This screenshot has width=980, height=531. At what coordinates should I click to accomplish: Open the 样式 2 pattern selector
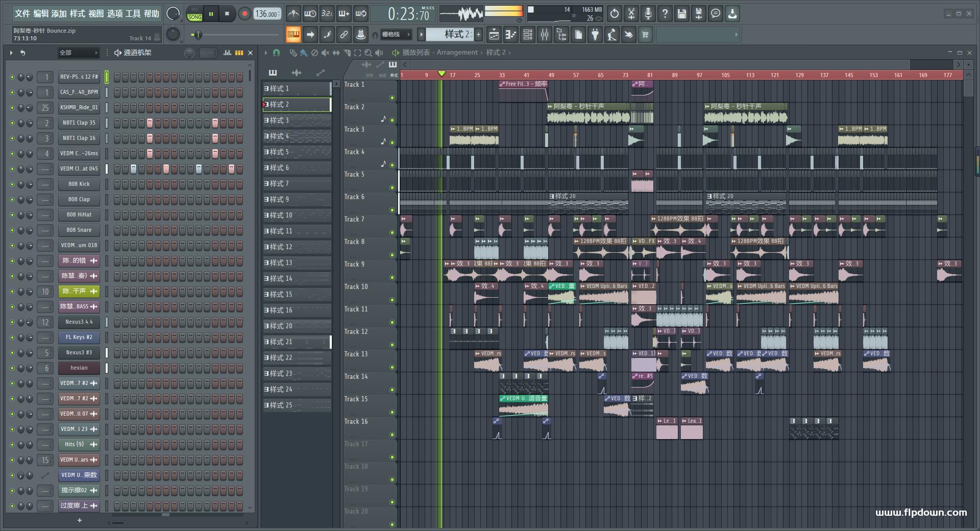(x=450, y=34)
